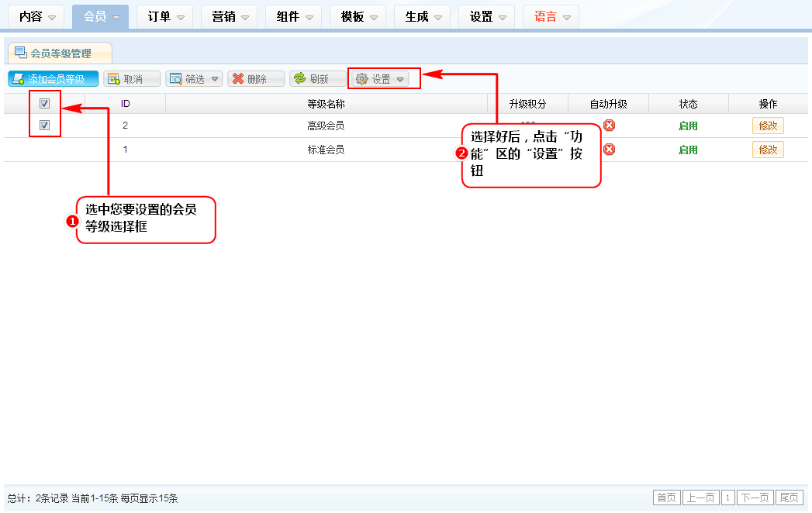Open the 筛选 filter dropdown
Image resolution: width=812 pixels, height=513 pixels.
pos(194,79)
